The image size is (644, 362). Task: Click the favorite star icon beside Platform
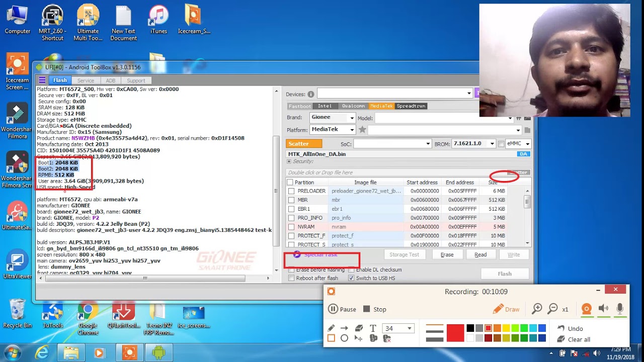click(362, 130)
